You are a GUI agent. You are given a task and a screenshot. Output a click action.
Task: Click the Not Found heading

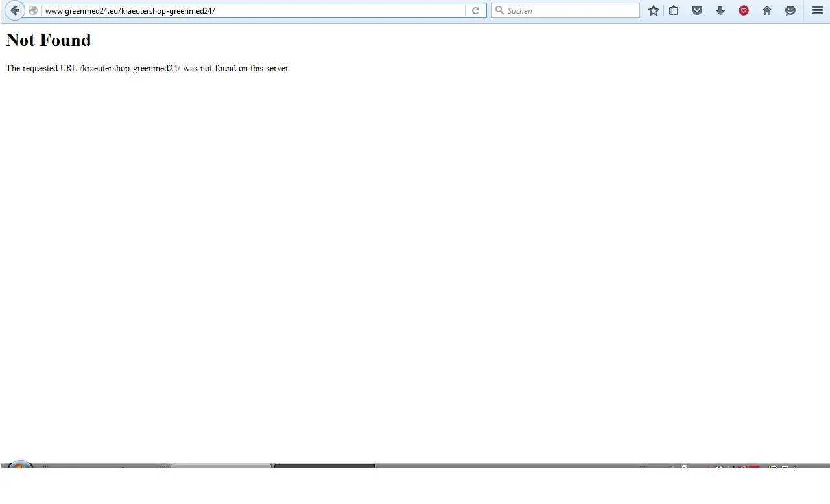(49, 40)
